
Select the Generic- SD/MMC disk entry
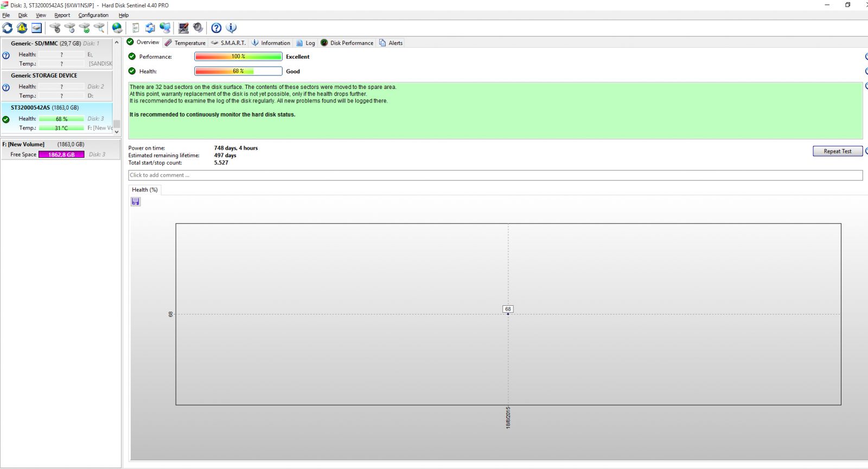[57, 53]
